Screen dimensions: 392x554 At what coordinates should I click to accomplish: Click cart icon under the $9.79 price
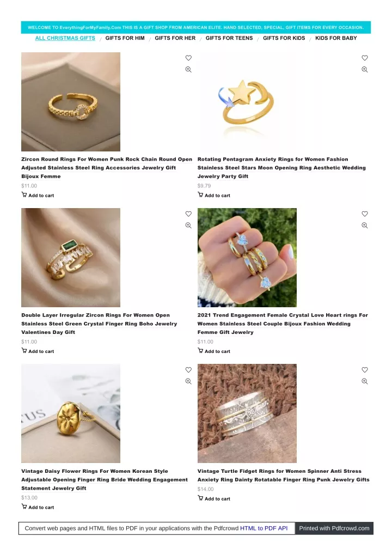(x=200, y=194)
